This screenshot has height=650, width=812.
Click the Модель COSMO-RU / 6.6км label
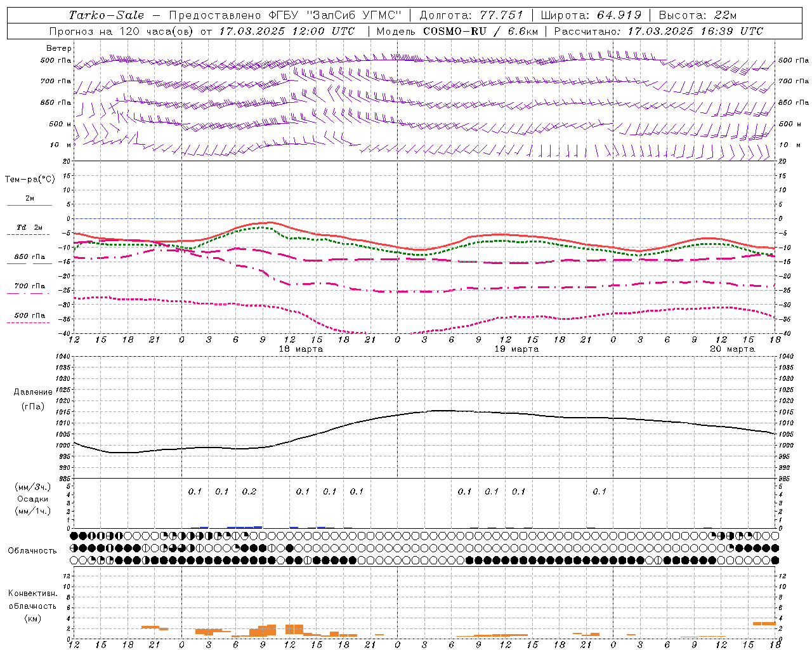(x=457, y=31)
